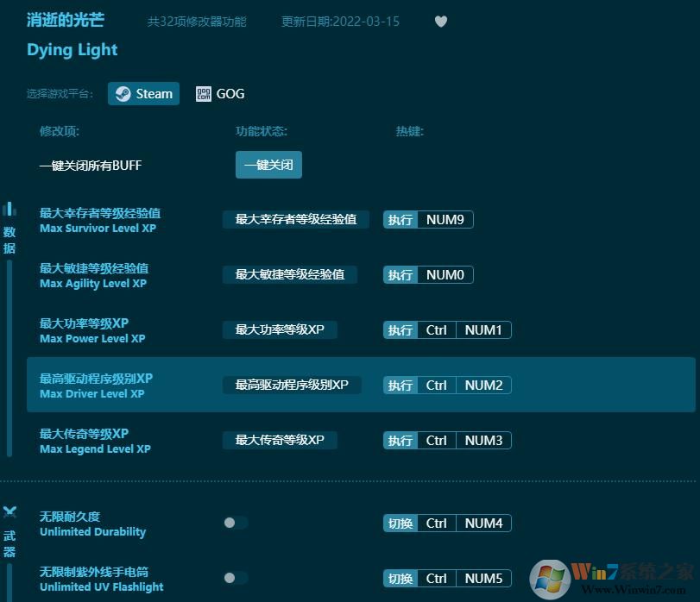Viewport: 700px width, 602px height.
Task: Select the Steam platform button
Action: (143, 94)
